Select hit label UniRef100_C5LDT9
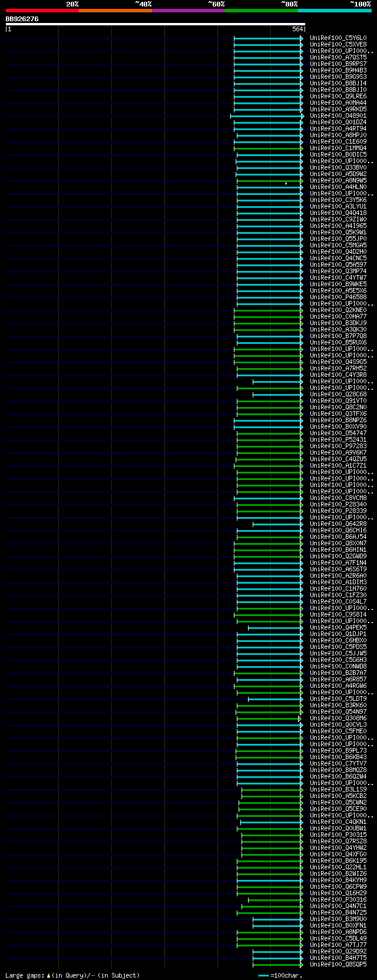Image resolution: width=377 pixels, height=980 pixels. point(338,698)
